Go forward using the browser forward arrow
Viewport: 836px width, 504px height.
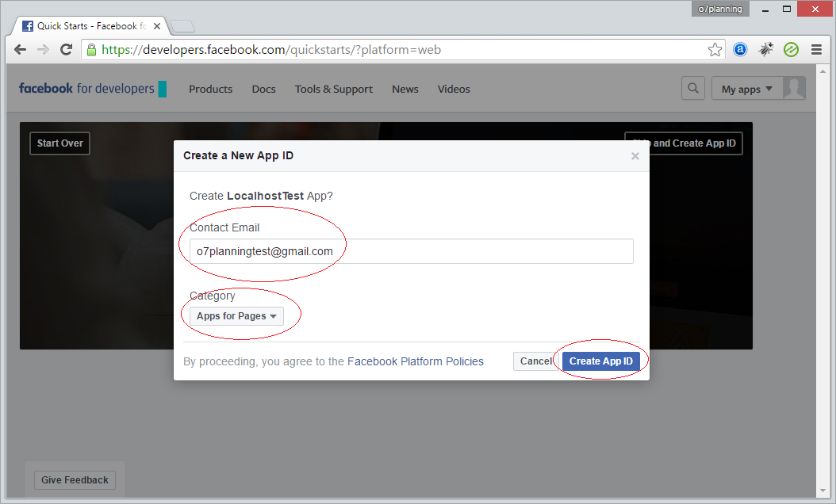[x=43, y=50]
